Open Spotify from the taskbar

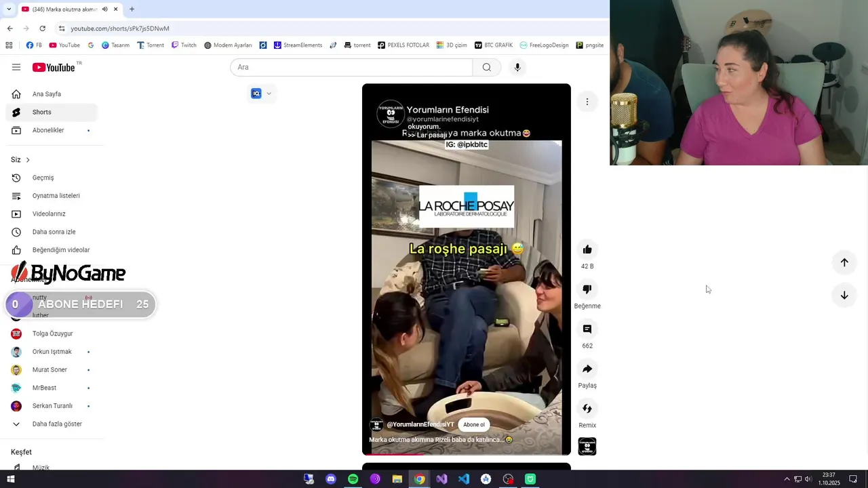(353, 479)
